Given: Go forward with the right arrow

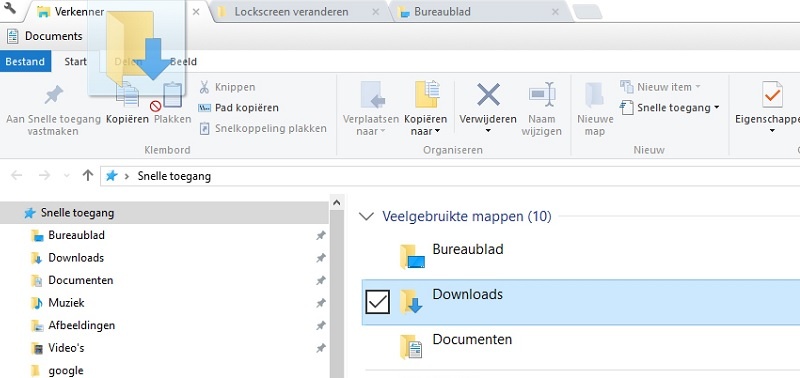Looking at the screenshot, I should (x=44, y=176).
